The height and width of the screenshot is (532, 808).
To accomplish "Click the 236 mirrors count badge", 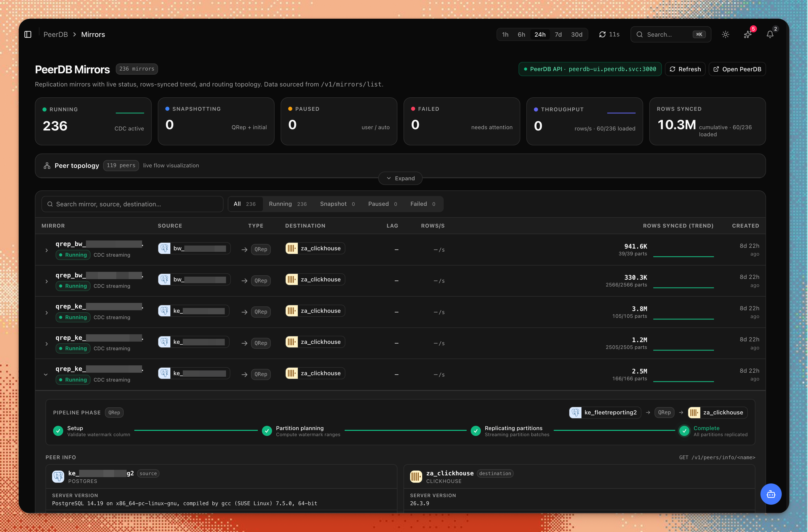I will tap(137, 69).
